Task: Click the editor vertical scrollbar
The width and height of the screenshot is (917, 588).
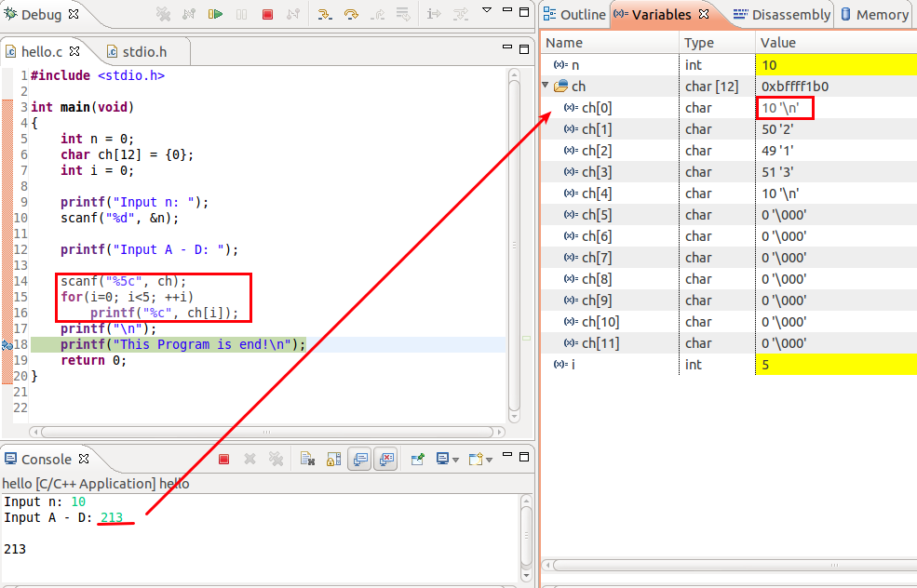Action: [514, 246]
